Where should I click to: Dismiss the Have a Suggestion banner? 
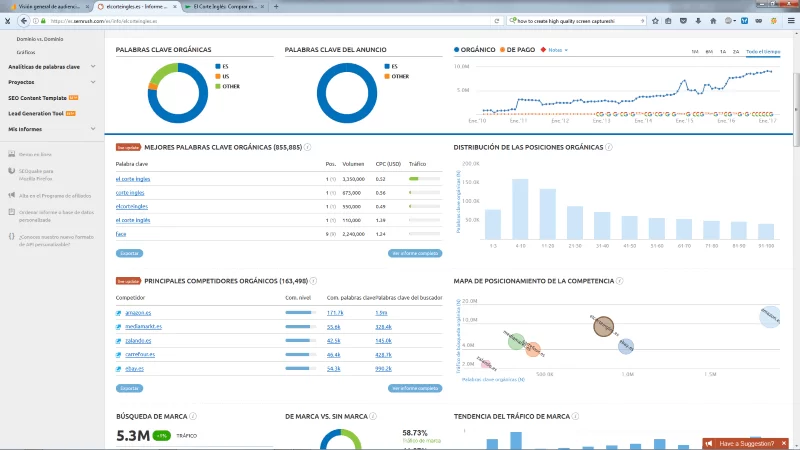click(784, 443)
